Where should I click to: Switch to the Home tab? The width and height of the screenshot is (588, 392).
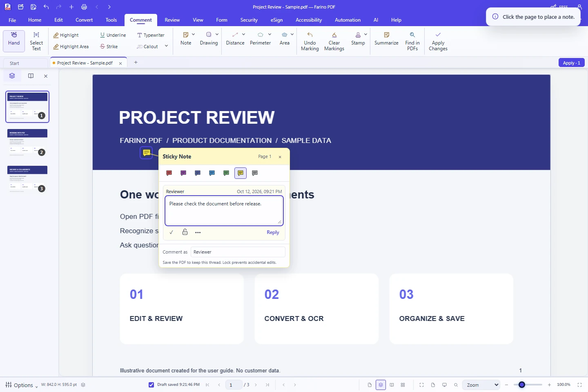[x=35, y=20]
